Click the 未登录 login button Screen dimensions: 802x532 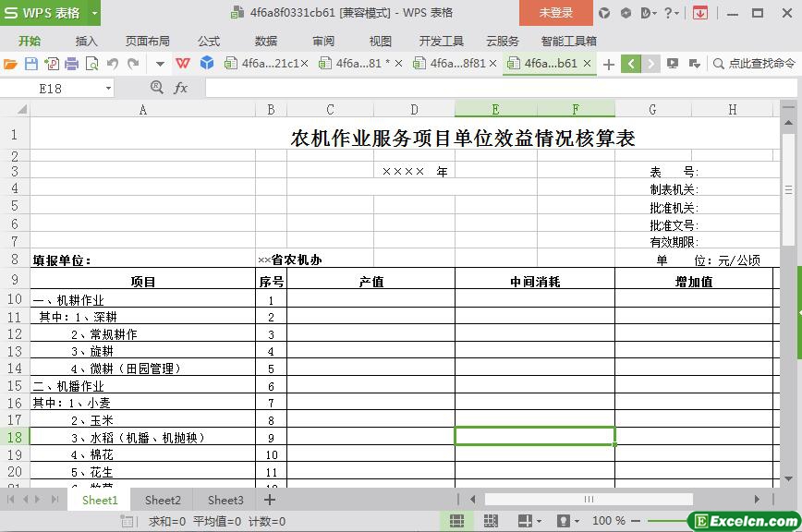click(x=556, y=13)
